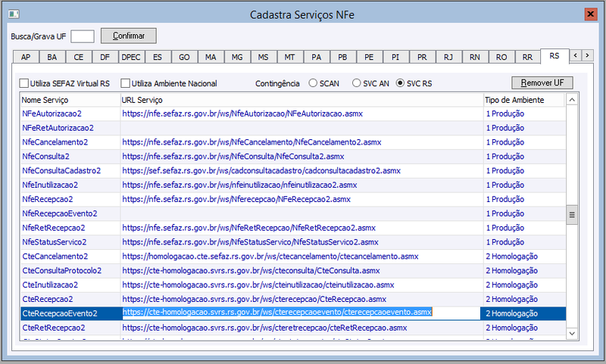Select the NfeConsultaCadastro2 service name

61,171
